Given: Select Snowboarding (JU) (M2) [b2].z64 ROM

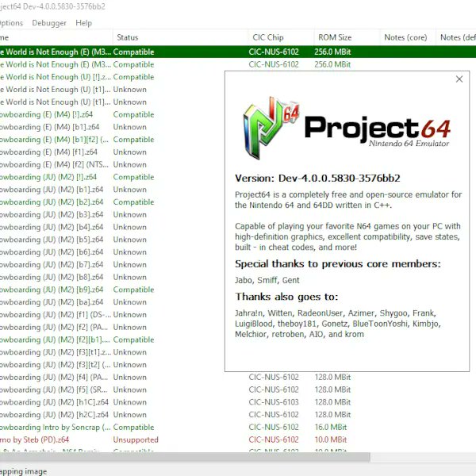Looking at the screenshot, I should pos(52,202).
